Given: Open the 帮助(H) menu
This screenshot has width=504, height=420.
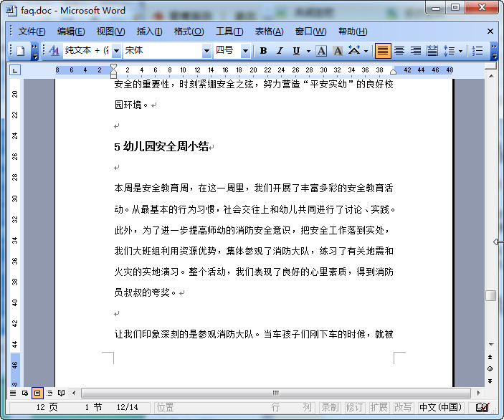Looking at the screenshot, I should point(353,32).
